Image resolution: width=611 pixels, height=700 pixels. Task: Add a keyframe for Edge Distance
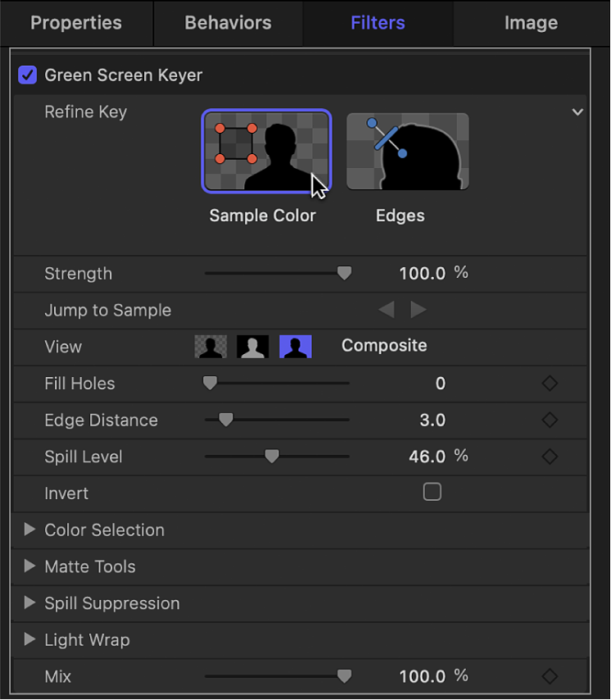pyautogui.click(x=549, y=420)
